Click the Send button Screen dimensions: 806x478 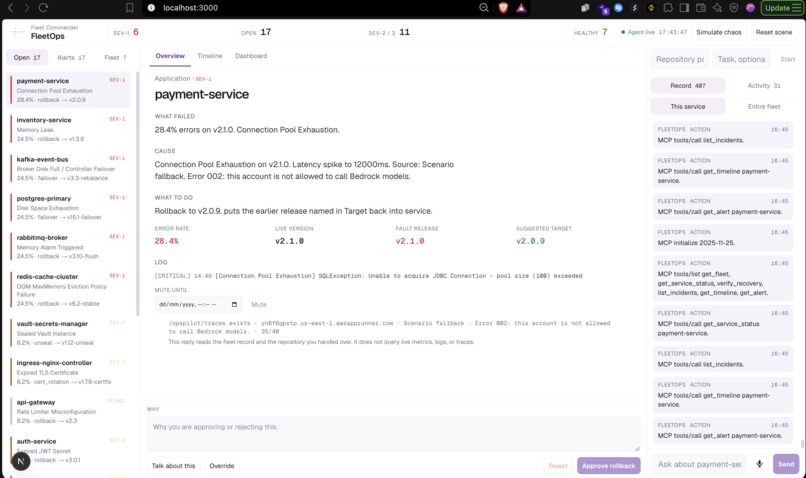pyautogui.click(x=786, y=464)
